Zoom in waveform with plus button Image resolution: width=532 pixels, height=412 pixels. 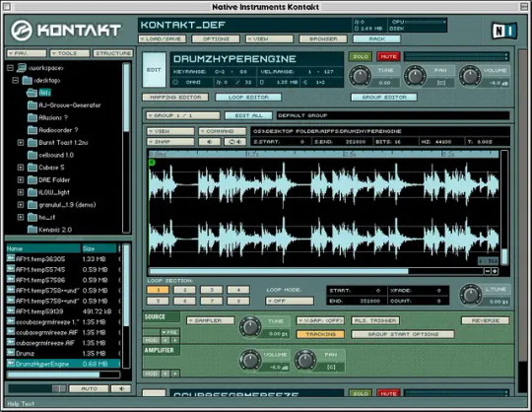(495, 271)
